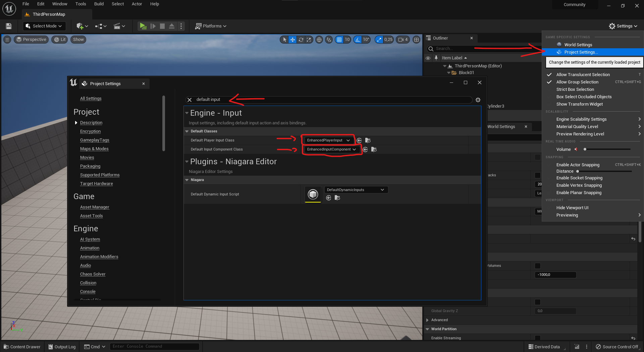Screen dimensions: 644x352
Task: Open Maps & Modes settings
Action: pyautogui.click(x=94, y=149)
